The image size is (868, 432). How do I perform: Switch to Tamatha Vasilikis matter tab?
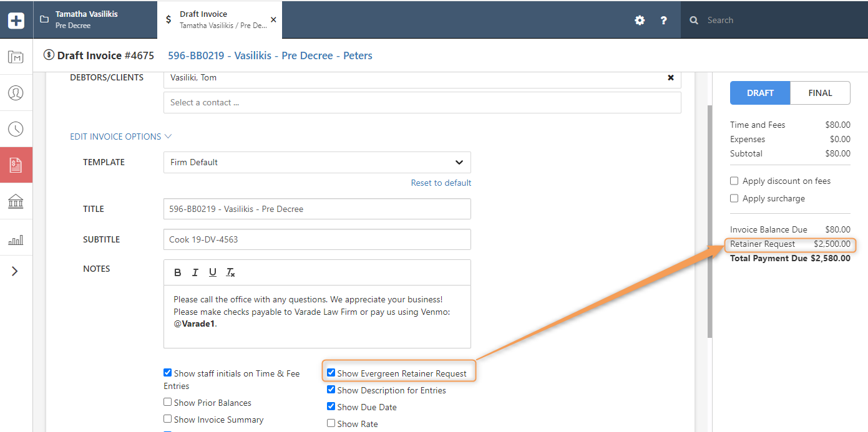[x=86, y=19]
